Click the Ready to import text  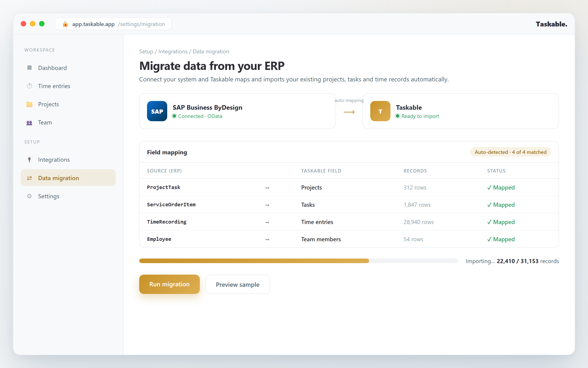[420, 116]
